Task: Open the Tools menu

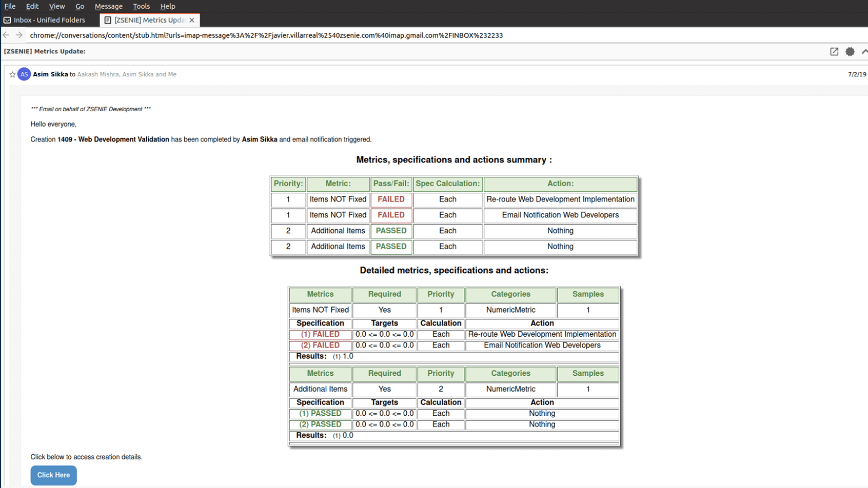Action: coord(141,6)
